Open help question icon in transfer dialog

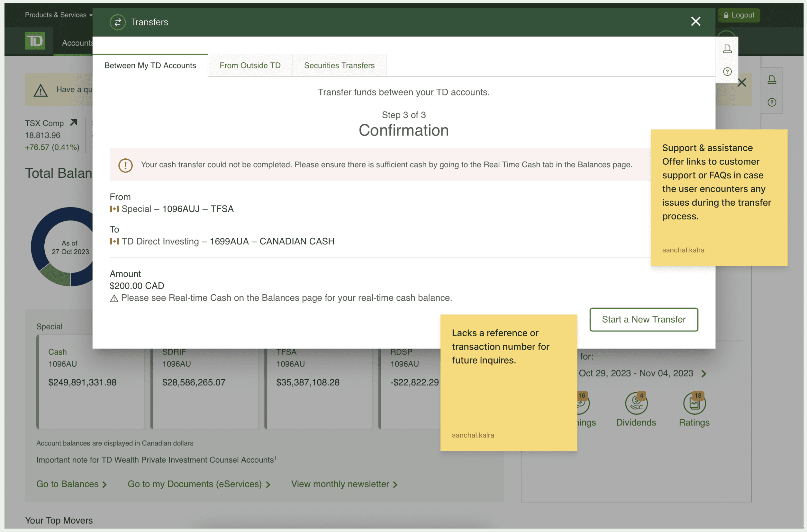[x=727, y=72]
